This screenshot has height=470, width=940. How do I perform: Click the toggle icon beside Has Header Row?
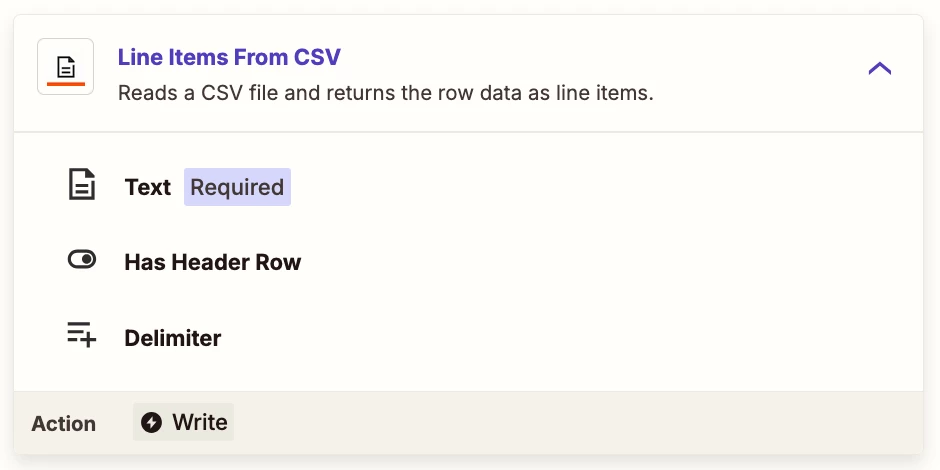(82, 260)
